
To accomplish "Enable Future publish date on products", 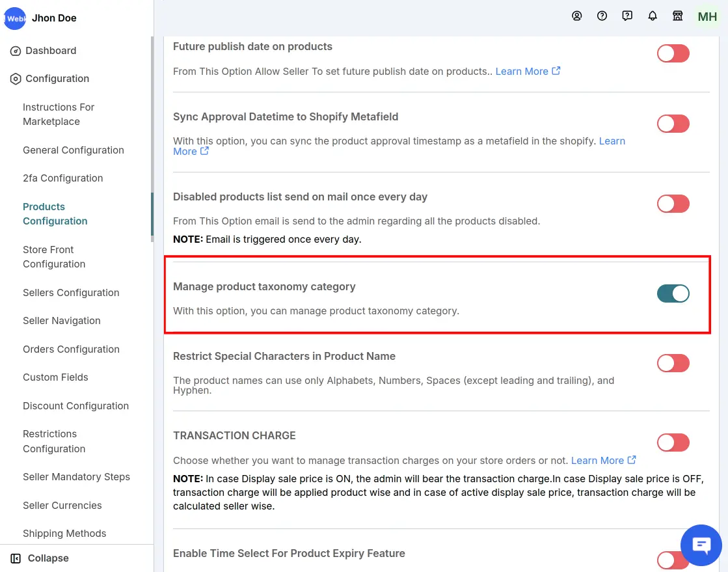I will 673,53.
